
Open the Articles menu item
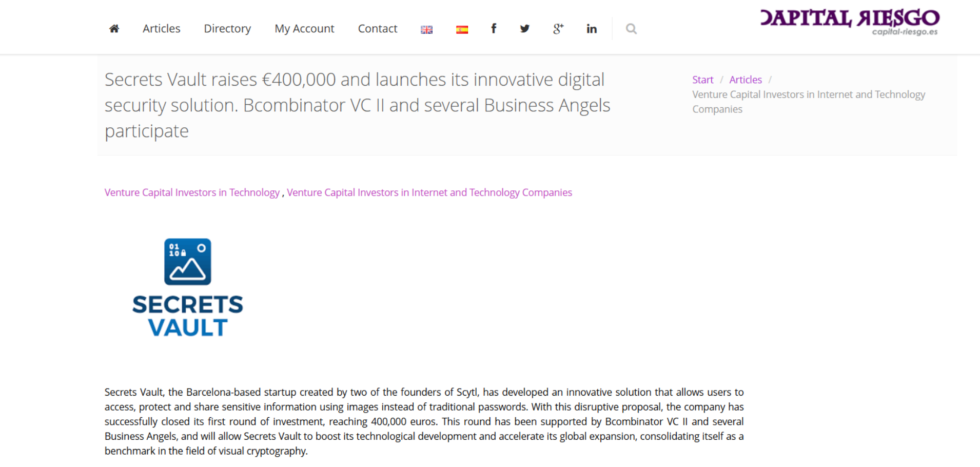(x=161, y=29)
